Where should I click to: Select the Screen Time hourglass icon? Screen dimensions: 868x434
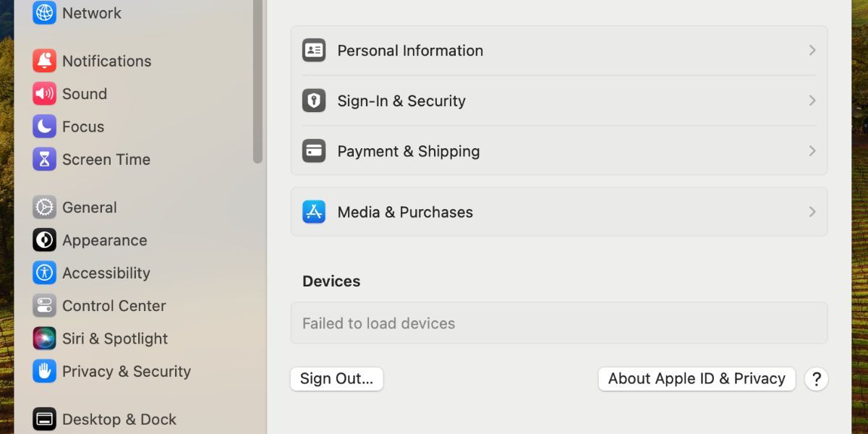(44, 159)
